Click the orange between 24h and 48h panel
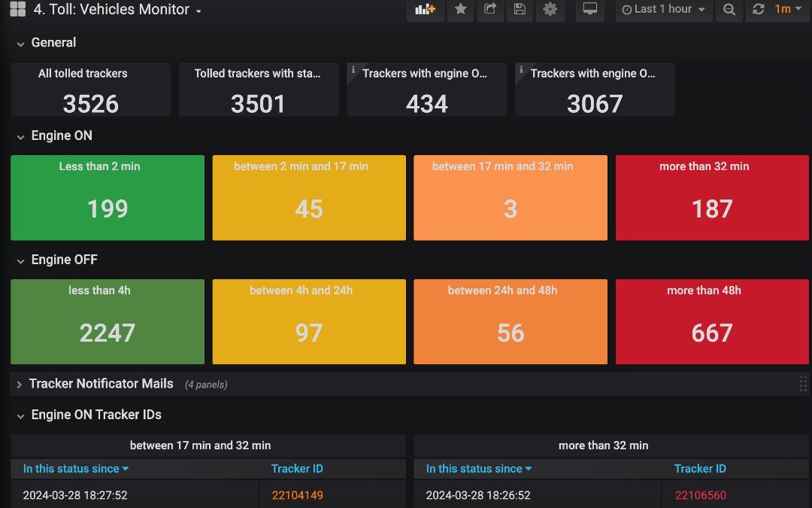Viewport: 812px width, 508px height. [511, 322]
